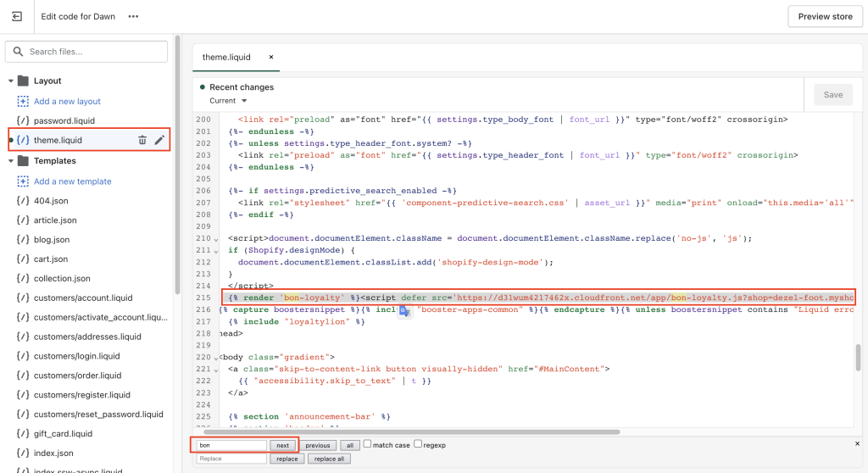Image resolution: width=868 pixels, height=473 pixels.
Task: Click the Add a new template plus icon
Action: pyautogui.click(x=23, y=181)
